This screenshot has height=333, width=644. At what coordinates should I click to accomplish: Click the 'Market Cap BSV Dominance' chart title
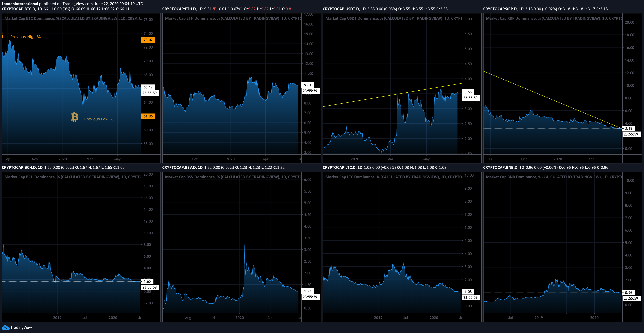pyautogui.click(x=234, y=177)
